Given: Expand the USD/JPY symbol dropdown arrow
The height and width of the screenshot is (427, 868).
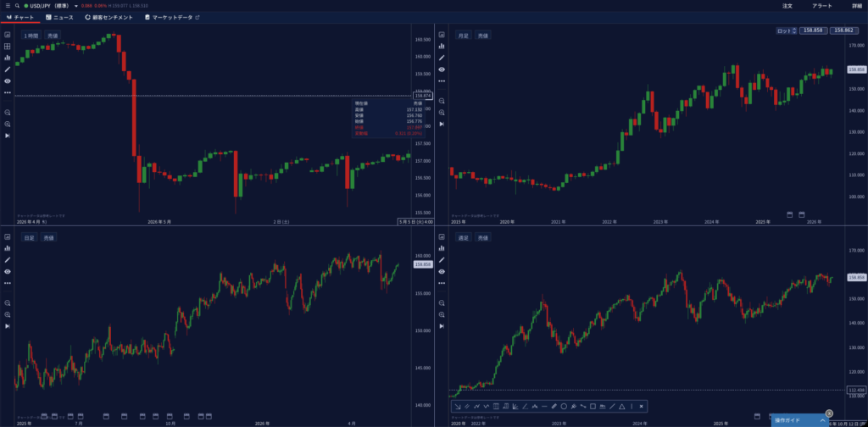Looking at the screenshot, I should [x=75, y=6].
